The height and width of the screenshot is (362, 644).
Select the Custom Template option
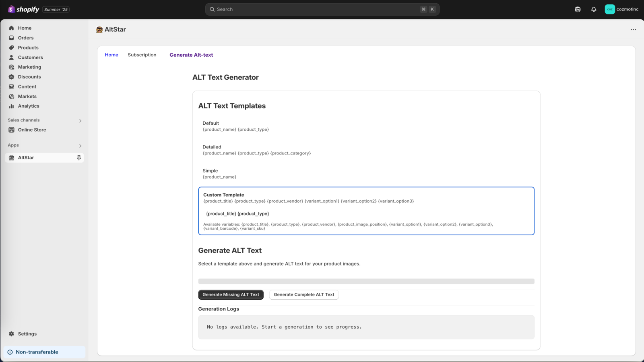pyautogui.click(x=366, y=211)
